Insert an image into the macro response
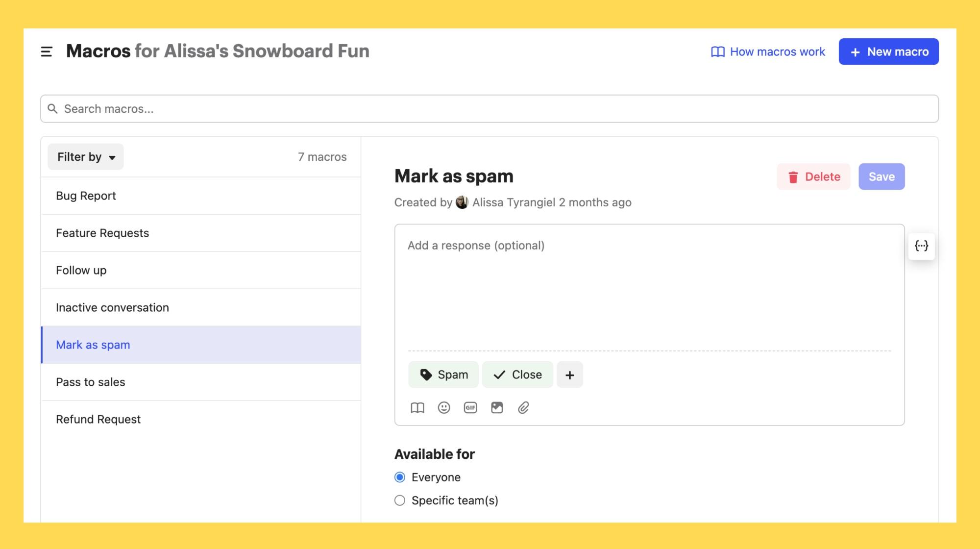The width and height of the screenshot is (980, 549). pyautogui.click(x=497, y=407)
